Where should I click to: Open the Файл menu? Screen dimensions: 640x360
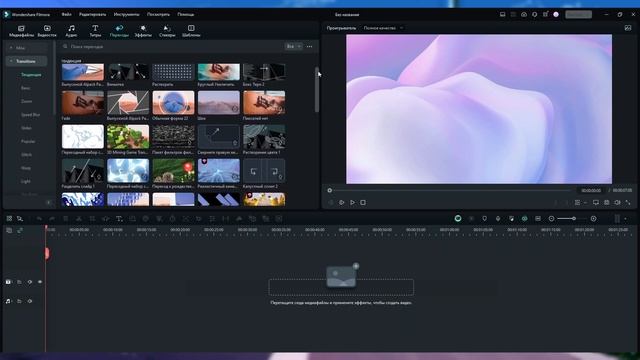point(67,14)
